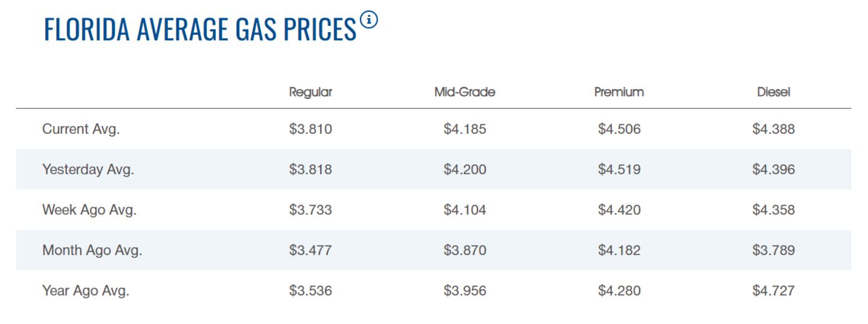This screenshot has width=868, height=324.
Task: Select the Mid-Grade column header
Action: pos(465,92)
